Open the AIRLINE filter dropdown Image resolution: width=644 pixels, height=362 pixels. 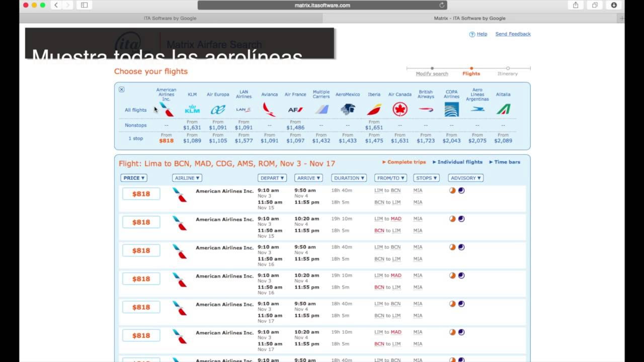[x=187, y=178]
